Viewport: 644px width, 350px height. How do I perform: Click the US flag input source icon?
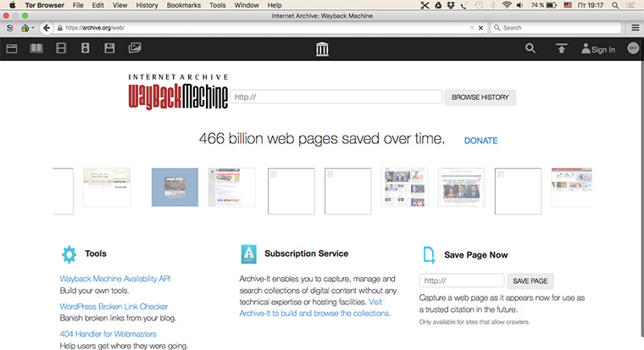[568, 5]
